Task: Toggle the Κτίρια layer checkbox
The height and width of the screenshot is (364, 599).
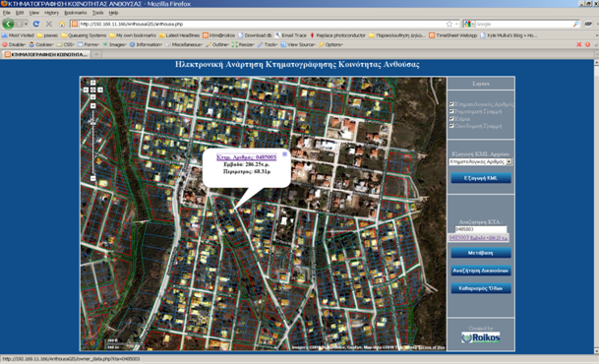Action: [x=451, y=118]
